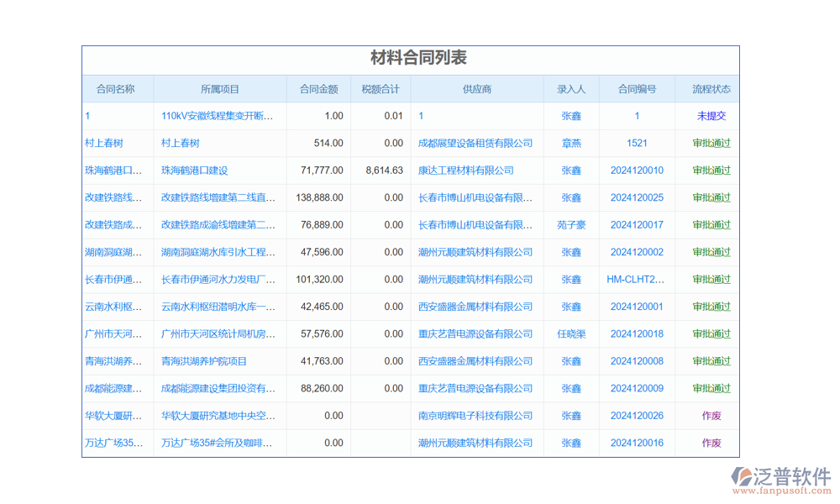Click the contract number starting with HM-CLHT2
Screen dimensions: 840x504
636,280
